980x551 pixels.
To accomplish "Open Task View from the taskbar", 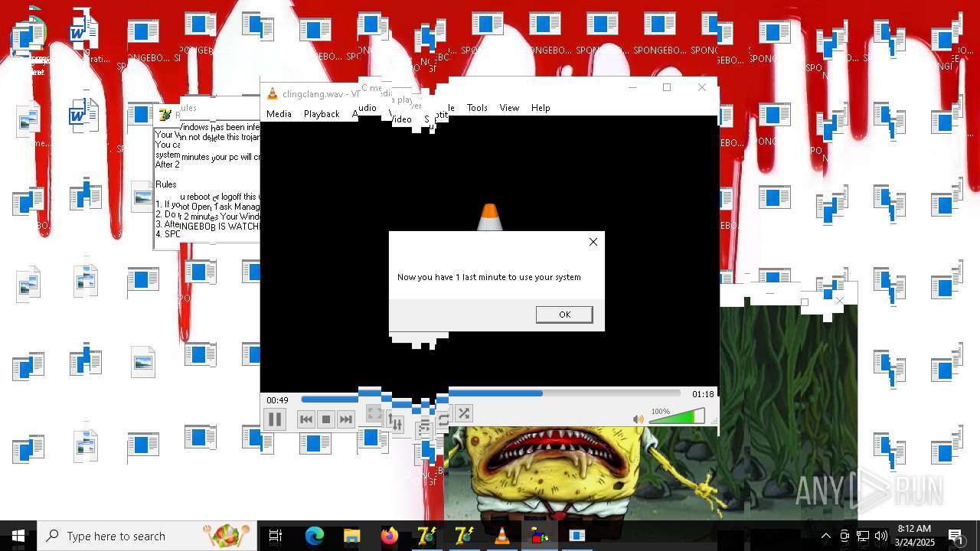I will [x=276, y=536].
